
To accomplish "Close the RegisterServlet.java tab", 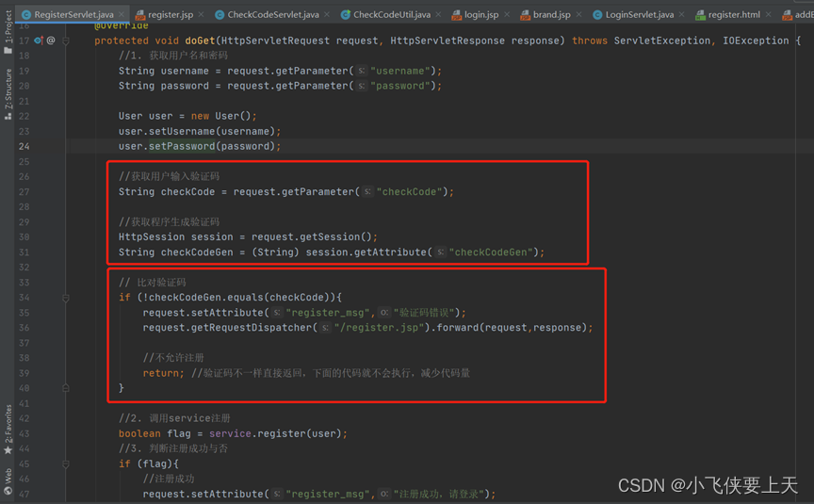I will (122, 14).
